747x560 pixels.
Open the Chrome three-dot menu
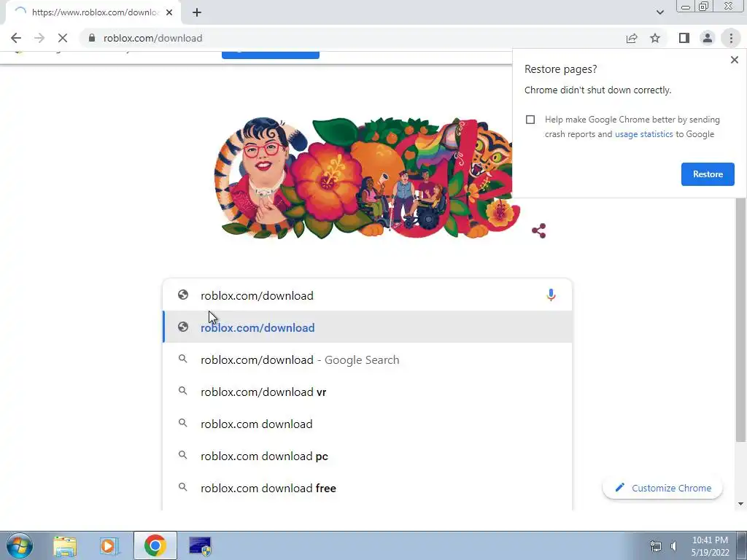731,38
